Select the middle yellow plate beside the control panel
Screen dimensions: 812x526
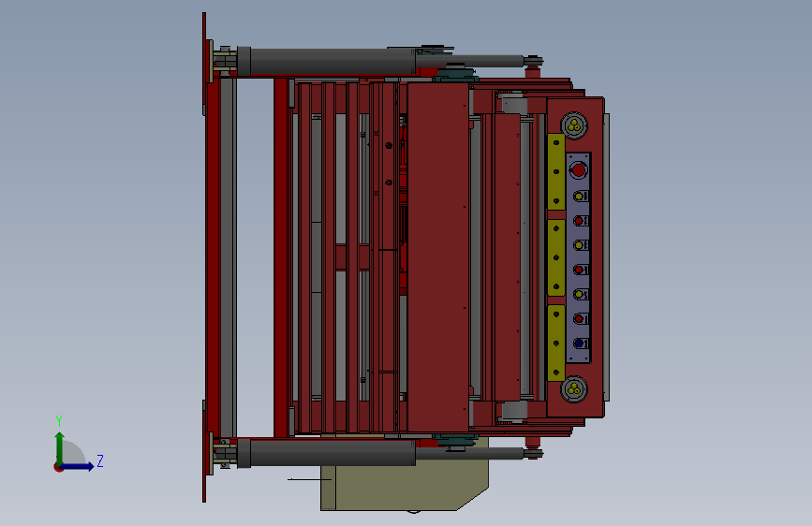(556, 257)
